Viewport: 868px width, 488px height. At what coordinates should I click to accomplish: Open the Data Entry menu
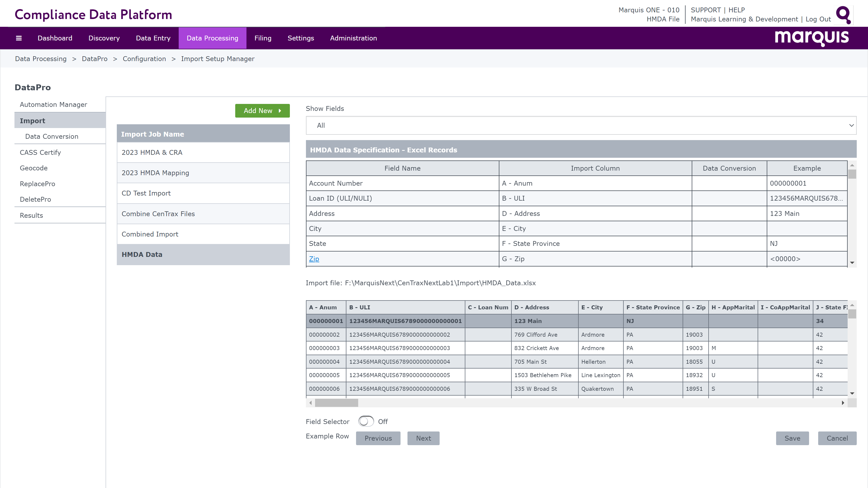153,38
